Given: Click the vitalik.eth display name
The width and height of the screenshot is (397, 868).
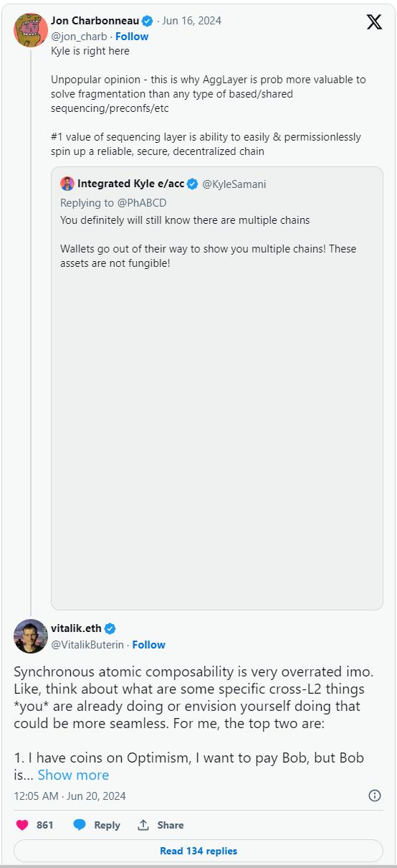Looking at the screenshot, I should click(x=77, y=628).
